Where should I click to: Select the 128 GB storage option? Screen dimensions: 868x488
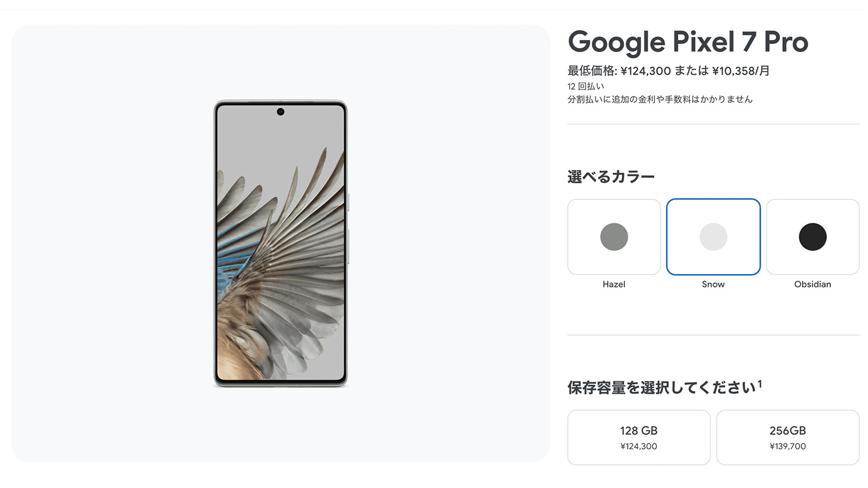[639, 437]
